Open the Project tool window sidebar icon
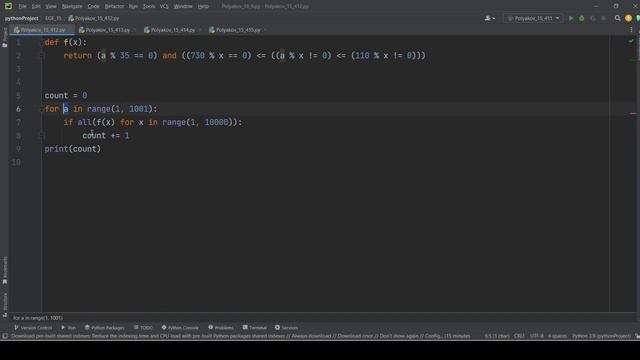This screenshot has width=640, height=360. [x=4, y=38]
